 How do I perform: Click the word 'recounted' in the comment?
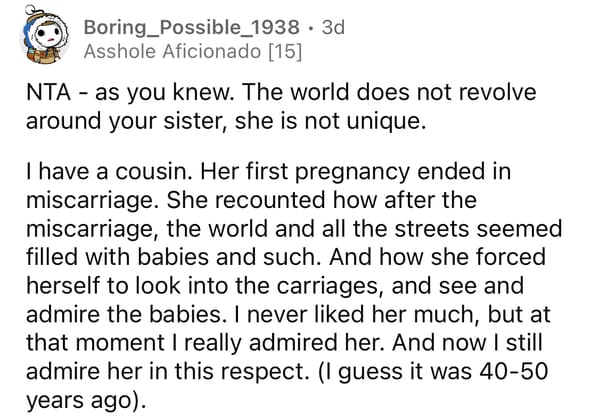272,200
